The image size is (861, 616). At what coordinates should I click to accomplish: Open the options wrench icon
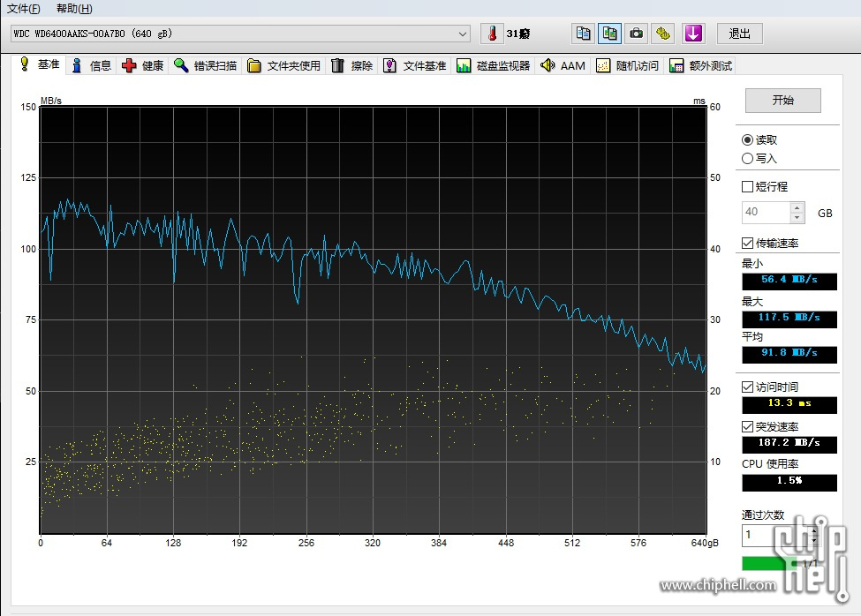(x=663, y=34)
